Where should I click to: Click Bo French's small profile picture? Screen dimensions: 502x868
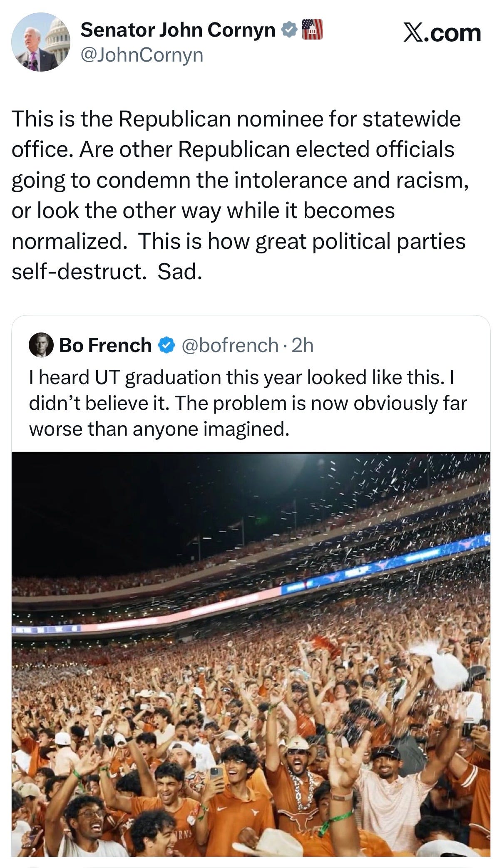[40, 345]
